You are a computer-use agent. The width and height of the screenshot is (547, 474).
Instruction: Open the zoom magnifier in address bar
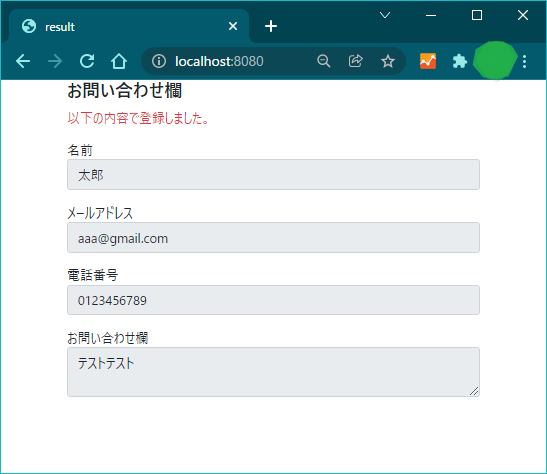324,61
